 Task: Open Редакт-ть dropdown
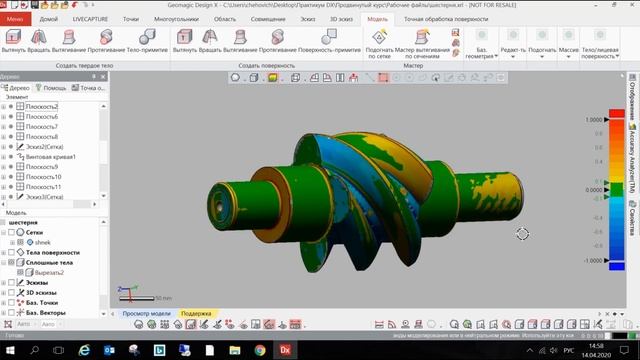(513, 44)
